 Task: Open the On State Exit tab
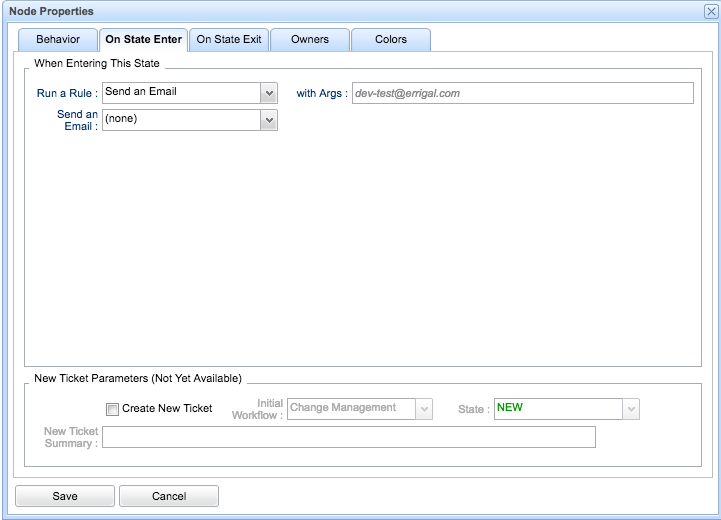[229, 40]
